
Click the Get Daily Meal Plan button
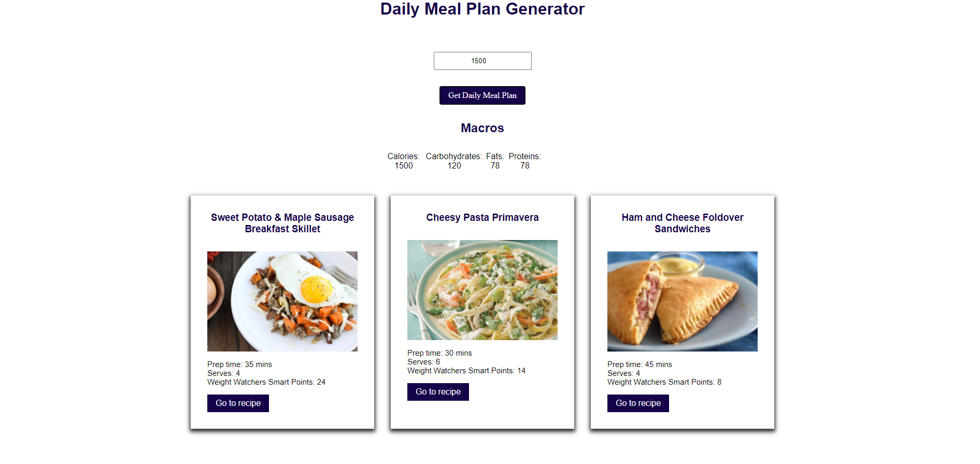point(482,95)
